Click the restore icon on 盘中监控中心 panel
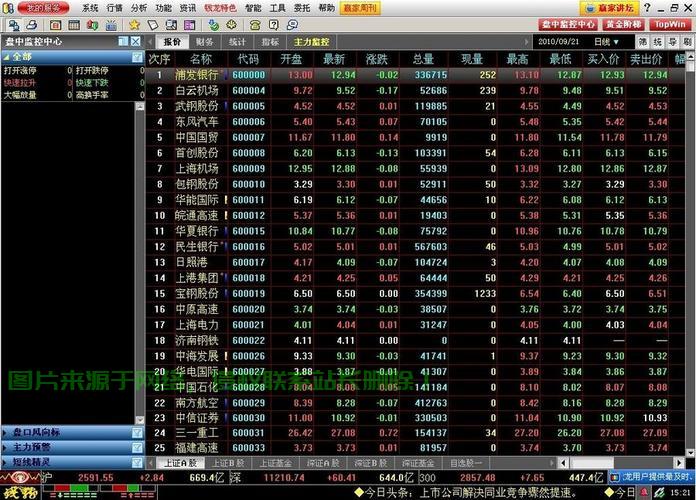This screenshot has height=500, width=696. (x=123, y=41)
